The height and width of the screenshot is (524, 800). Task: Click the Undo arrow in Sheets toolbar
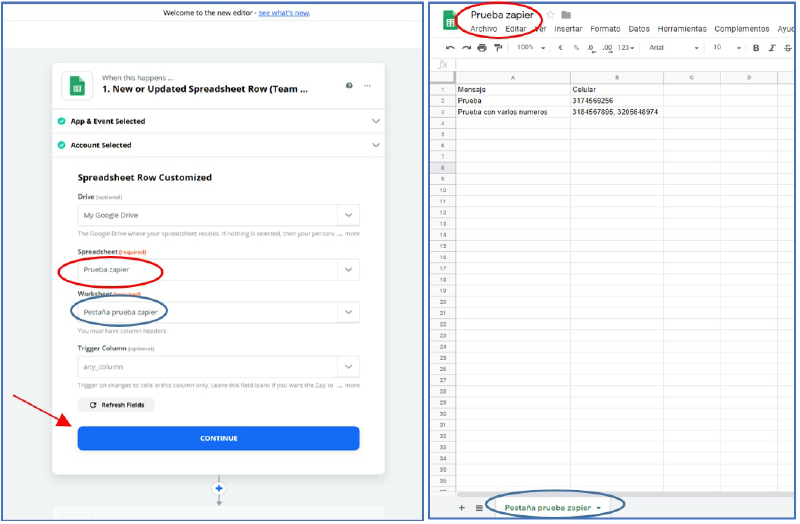(x=450, y=47)
